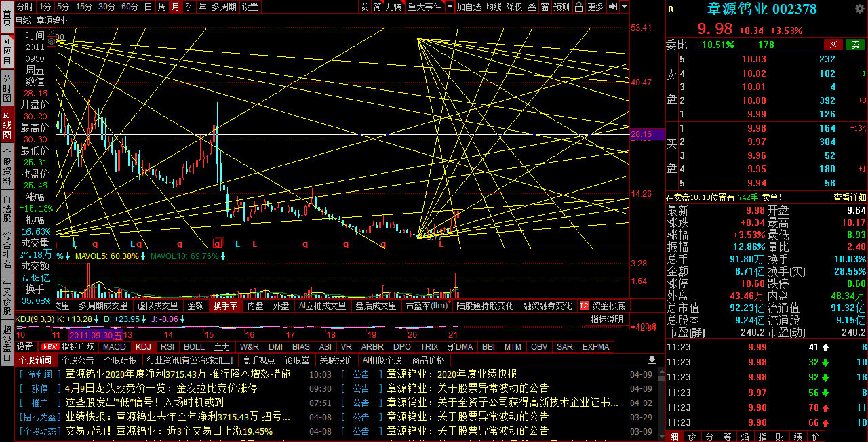
Task: Select the 资金抄底 tab
Action: point(608,306)
